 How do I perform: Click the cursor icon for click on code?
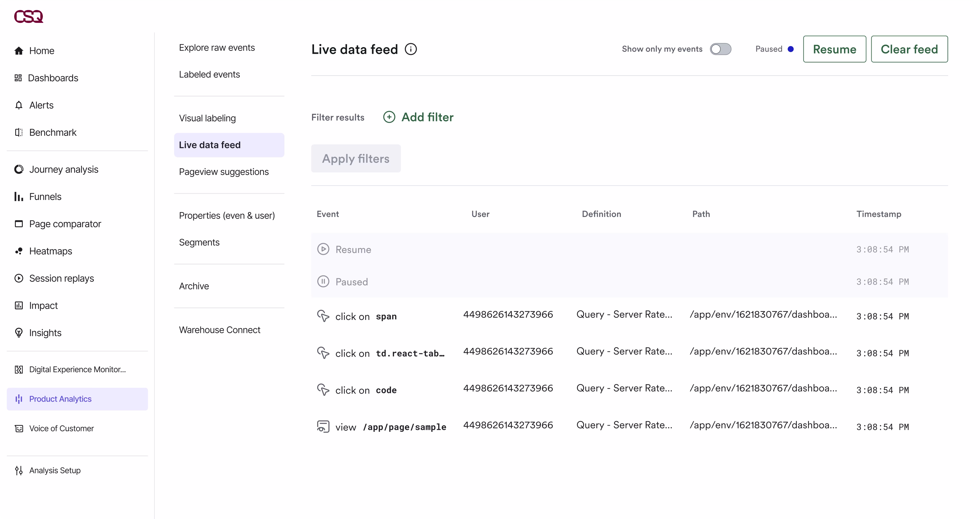(x=324, y=390)
